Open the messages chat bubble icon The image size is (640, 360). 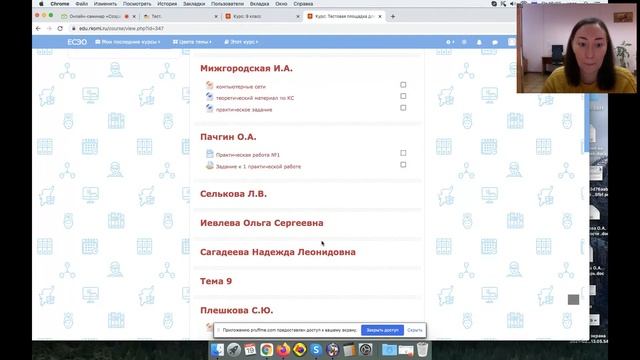click(495, 42)
